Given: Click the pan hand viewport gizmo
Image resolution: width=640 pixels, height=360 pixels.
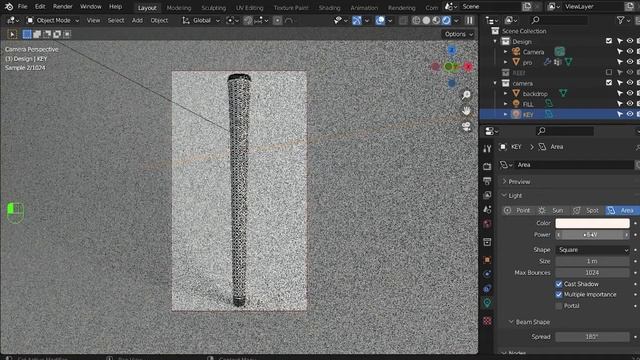Looking at the screenshot, I should [466, 111].
